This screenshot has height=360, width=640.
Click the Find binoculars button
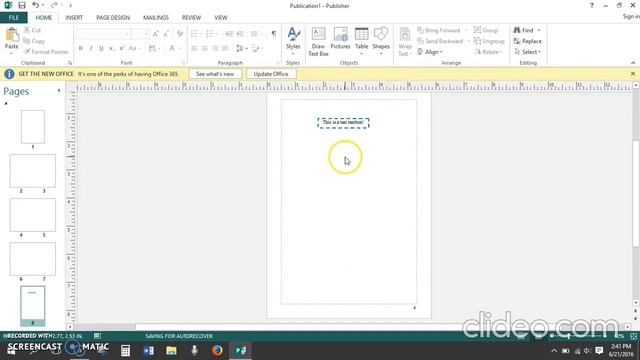[x=524, y=30]
